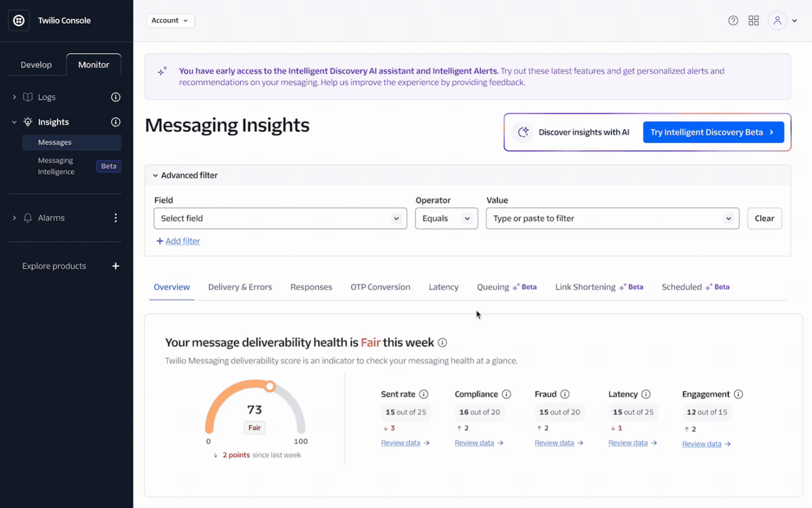Click the Add filter link

point(178,241)
